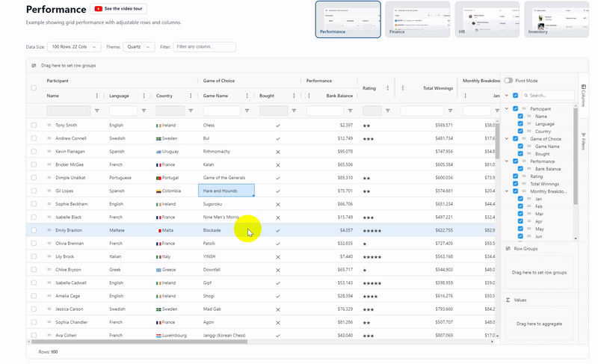Click the YouTube icon in video tour button
598x364 pixels.
(99, 8)
